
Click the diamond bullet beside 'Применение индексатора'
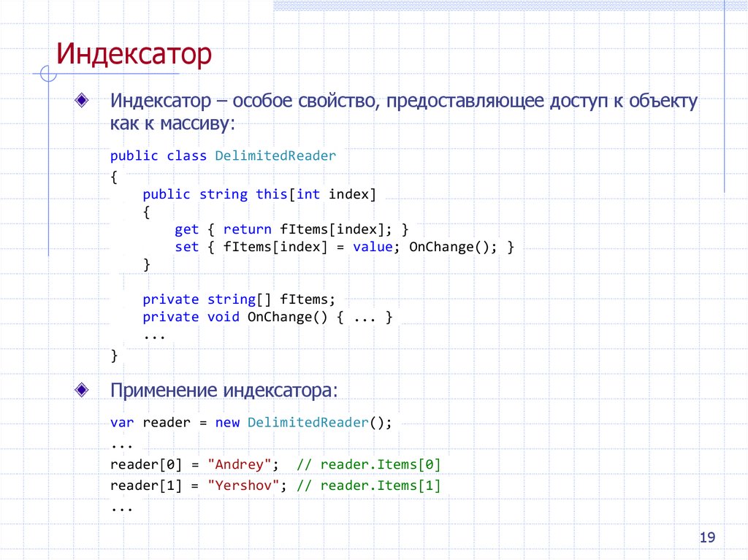pos(83,389)
